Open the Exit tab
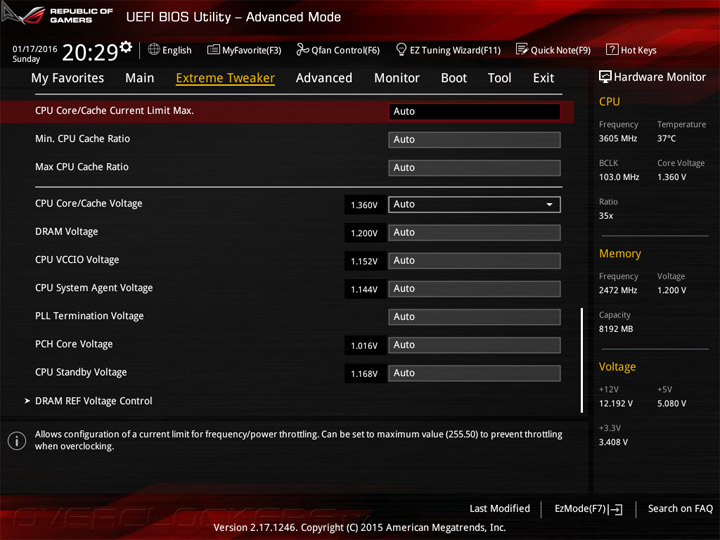The height and width of the screenshot is (540, 720). point(543,78)
